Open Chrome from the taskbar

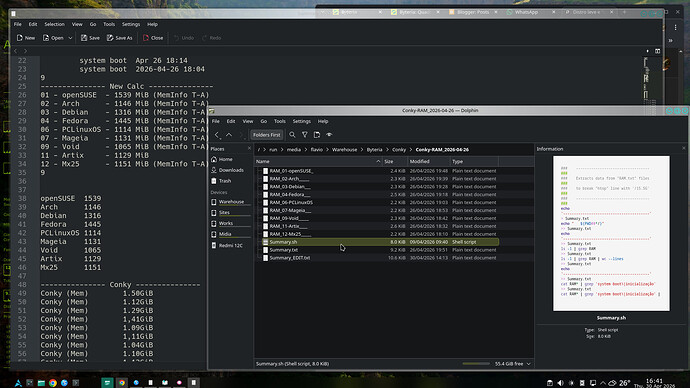pos(53,383)
